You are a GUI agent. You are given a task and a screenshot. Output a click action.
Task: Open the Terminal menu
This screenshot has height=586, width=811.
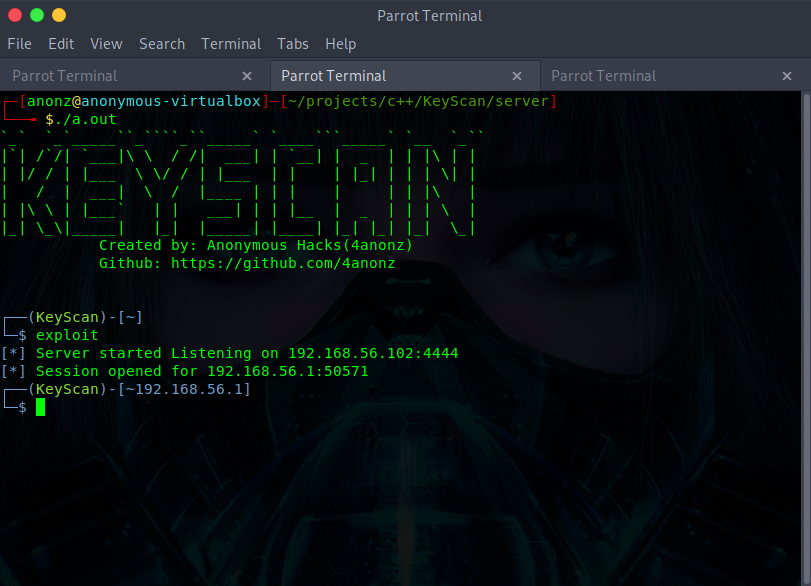[231, 44]
